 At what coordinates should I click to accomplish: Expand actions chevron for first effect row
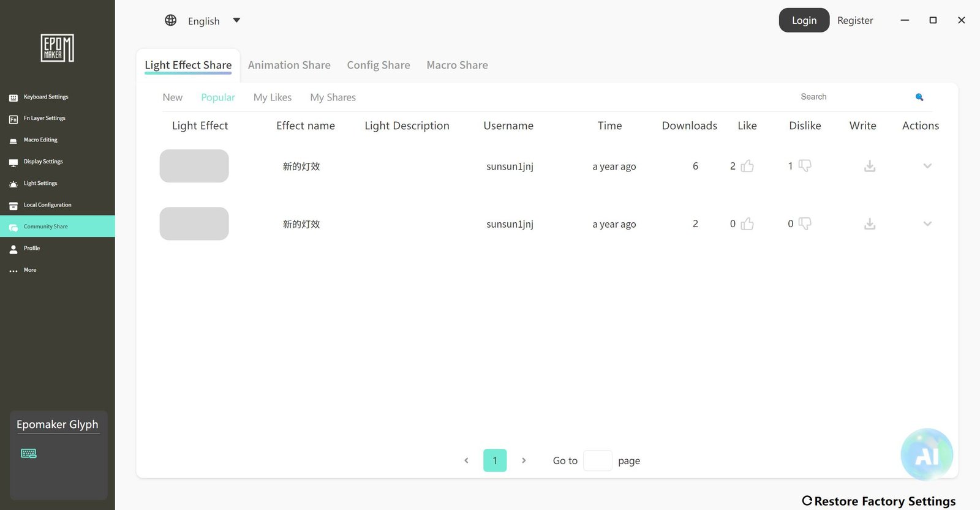coord(927,166)
